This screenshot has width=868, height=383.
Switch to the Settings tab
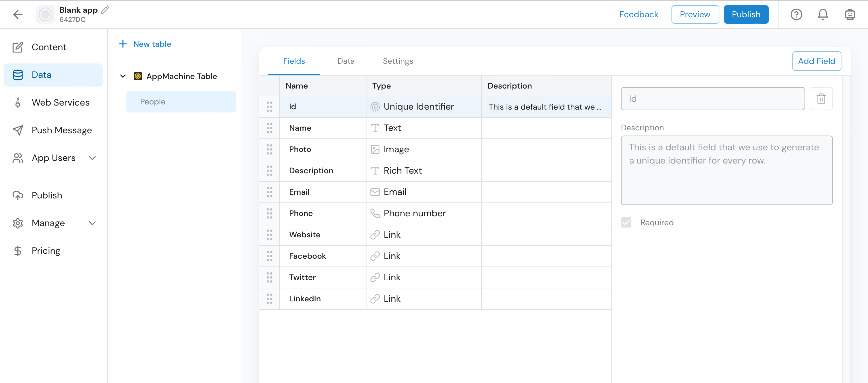point(398,61)
